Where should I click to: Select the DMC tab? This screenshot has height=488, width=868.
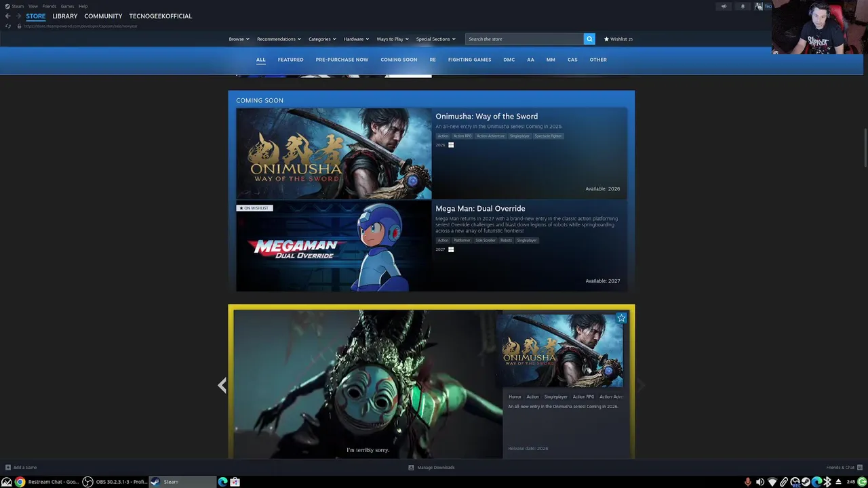click(509, 60)
